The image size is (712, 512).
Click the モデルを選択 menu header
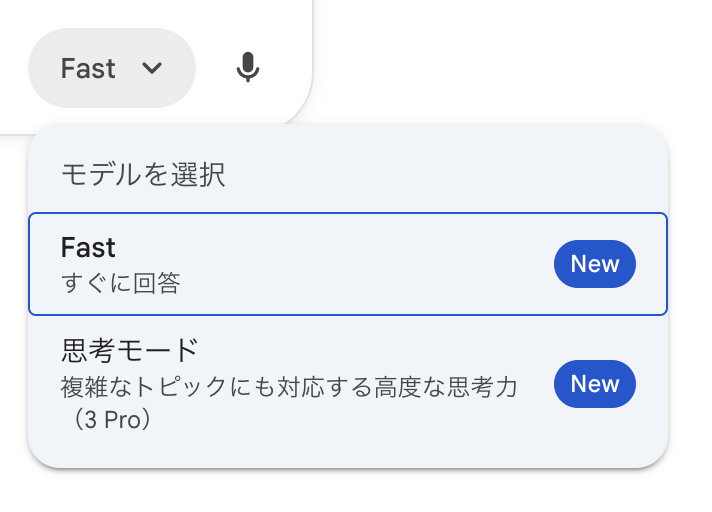[143, 175]
